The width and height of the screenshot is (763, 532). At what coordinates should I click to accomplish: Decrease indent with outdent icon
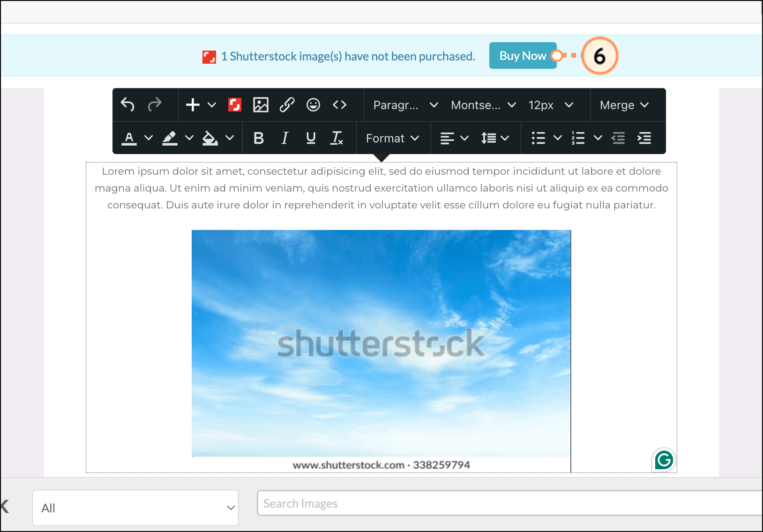tap(618, 138)
